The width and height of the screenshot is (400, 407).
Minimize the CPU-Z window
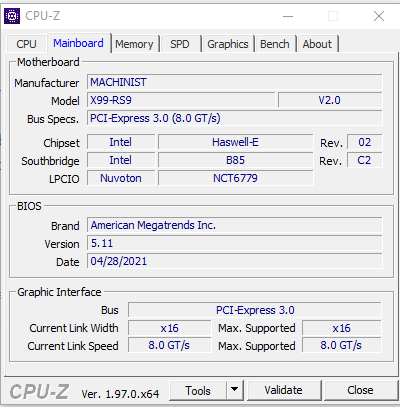288,16
